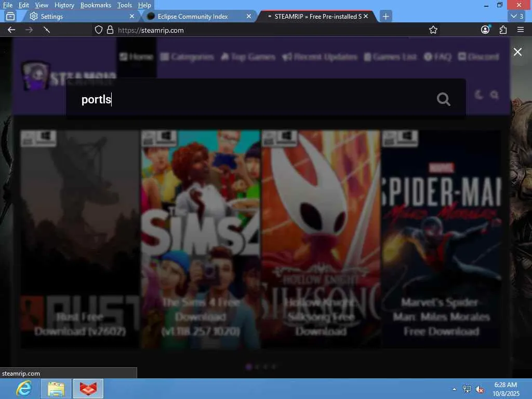Open the File menu

(7, 5)
